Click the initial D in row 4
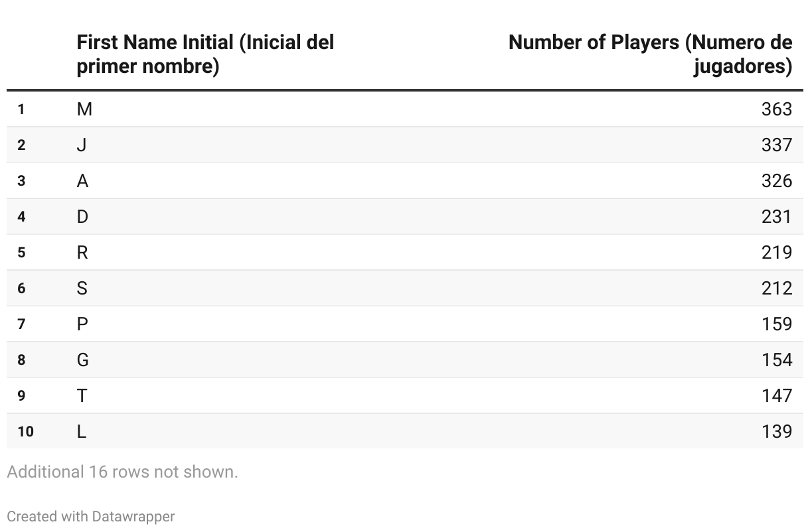Screen dimensions: 810x532 tap(82, 217)
